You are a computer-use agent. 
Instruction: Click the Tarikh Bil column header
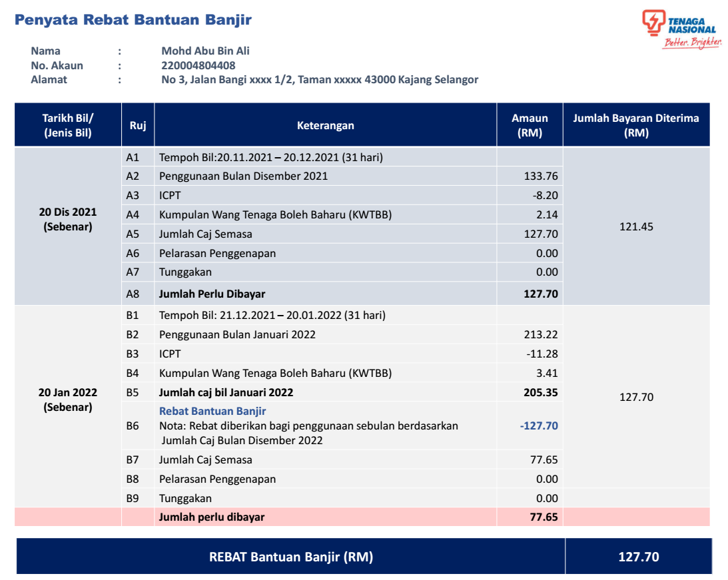[x=68, y=125]
